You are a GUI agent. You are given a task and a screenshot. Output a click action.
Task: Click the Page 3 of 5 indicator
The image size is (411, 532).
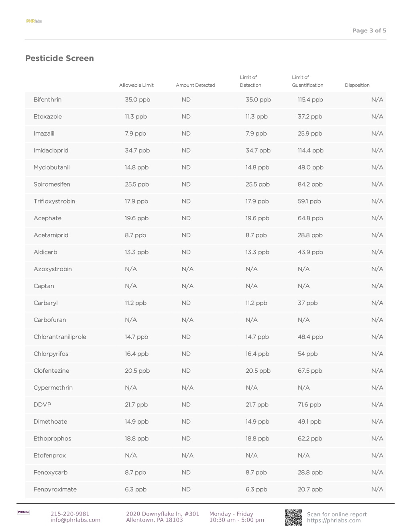click(369, 30)
